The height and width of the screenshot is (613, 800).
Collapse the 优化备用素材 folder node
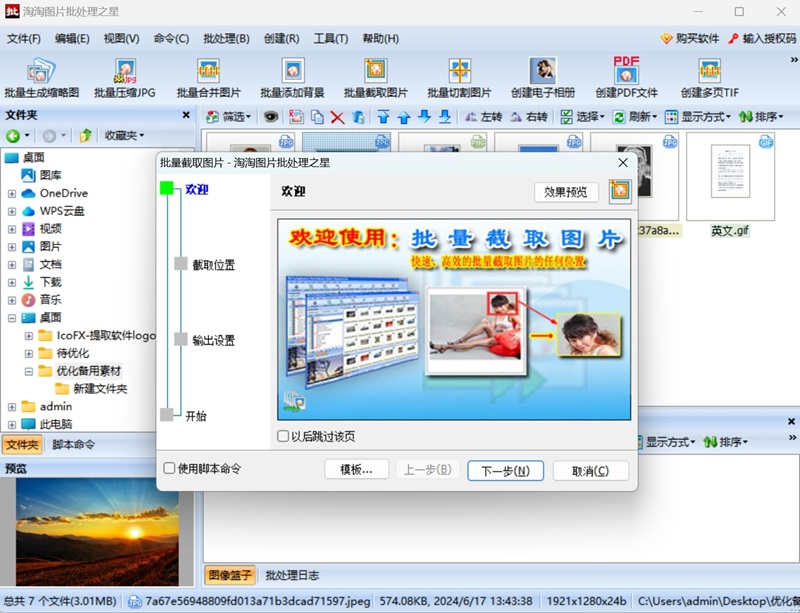tap(29, 372)
